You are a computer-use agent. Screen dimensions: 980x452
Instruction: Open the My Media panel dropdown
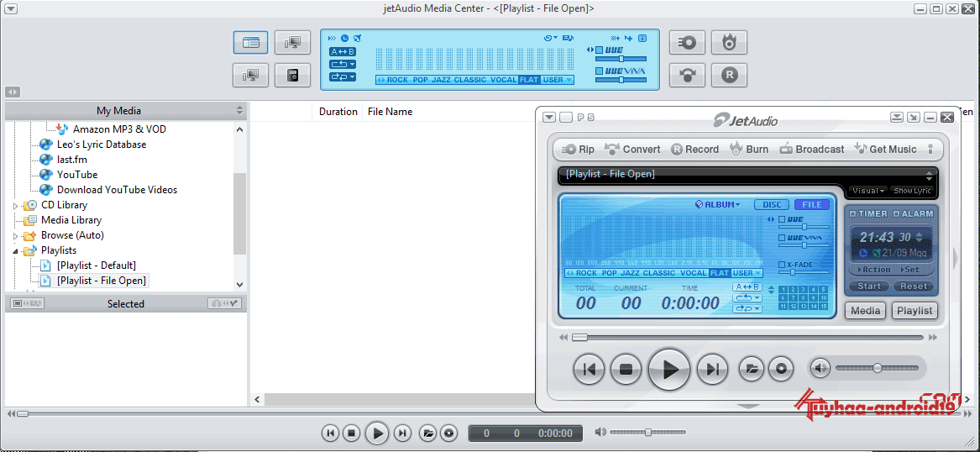tap(239, 111)
